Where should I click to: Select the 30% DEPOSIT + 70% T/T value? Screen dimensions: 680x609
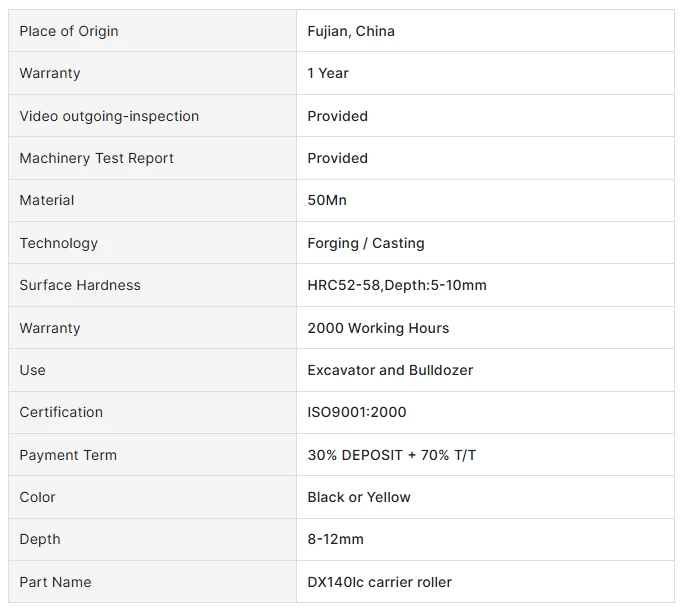pyautogui.click(x=392, y=455)
